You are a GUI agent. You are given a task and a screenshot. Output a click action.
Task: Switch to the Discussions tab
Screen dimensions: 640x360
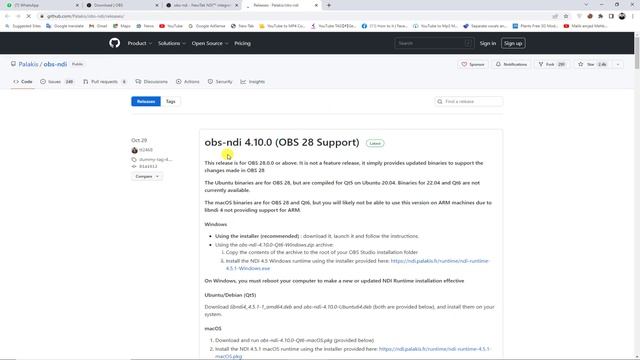coord(151,82)
